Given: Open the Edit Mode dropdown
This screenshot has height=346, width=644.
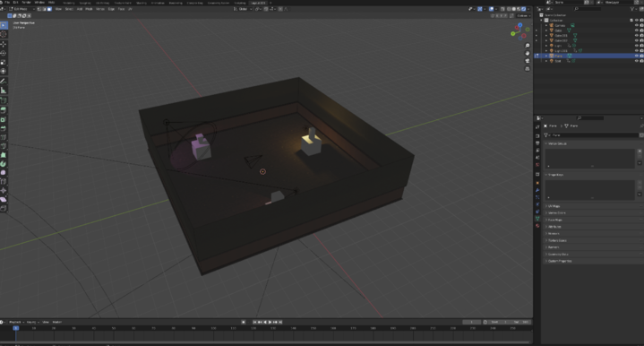Looking at the screenshot, I should coord(21,9).
